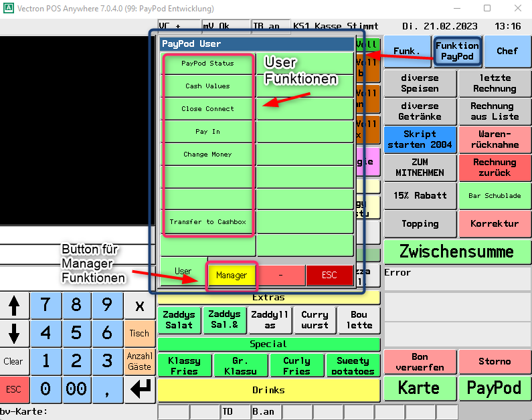The width and height of the screenshot is (532, 420).
Task: Tap keypad double zero 00
Action: 76,389
